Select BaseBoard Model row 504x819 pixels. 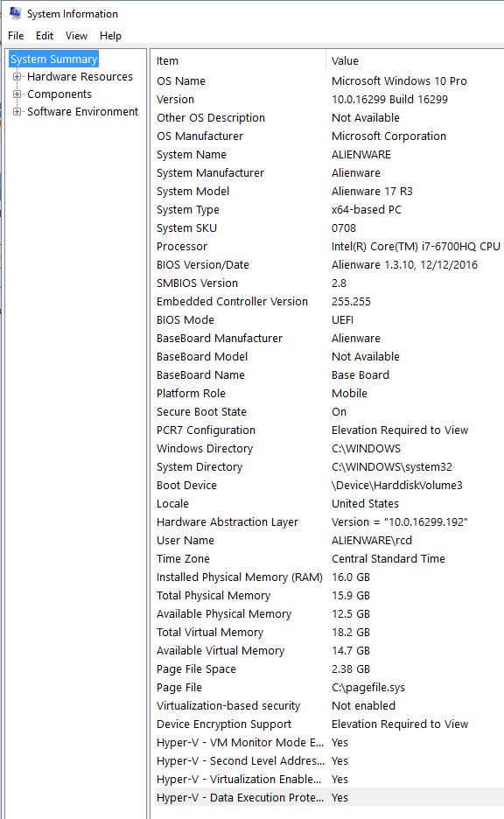(x=327, y=357)
